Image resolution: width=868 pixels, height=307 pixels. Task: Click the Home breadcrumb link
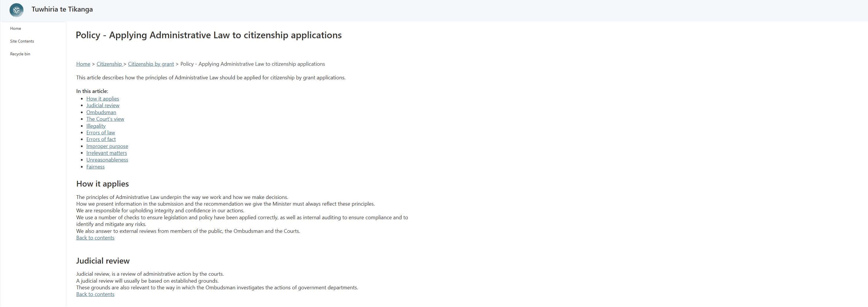pyautogui.click(x=83, y=64)
